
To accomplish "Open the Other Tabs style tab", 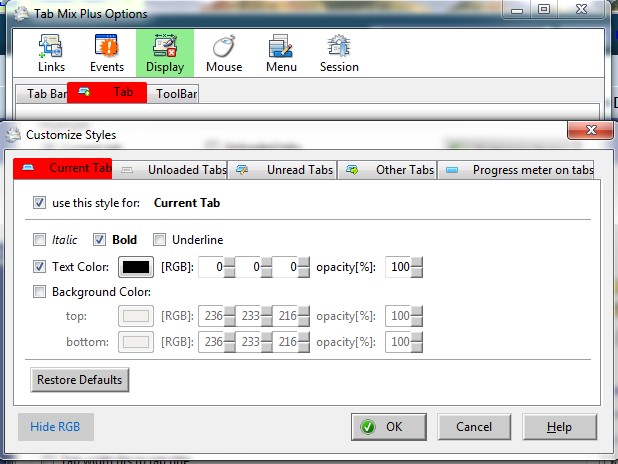I will pyautogui.click(x=387, y=170).
